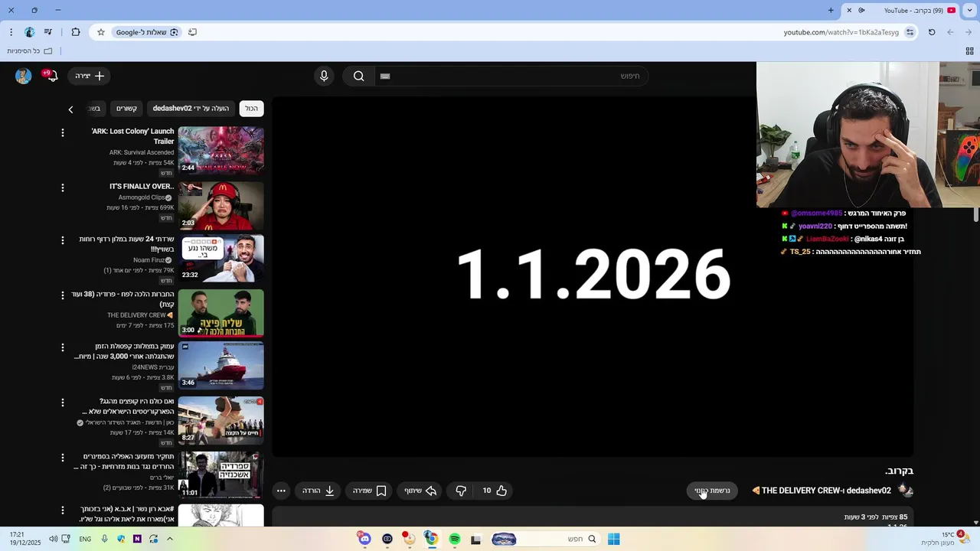This screenshot has width=980, height=551.
Task: Click the download 'הורדה' button
Action: [318, 491]
